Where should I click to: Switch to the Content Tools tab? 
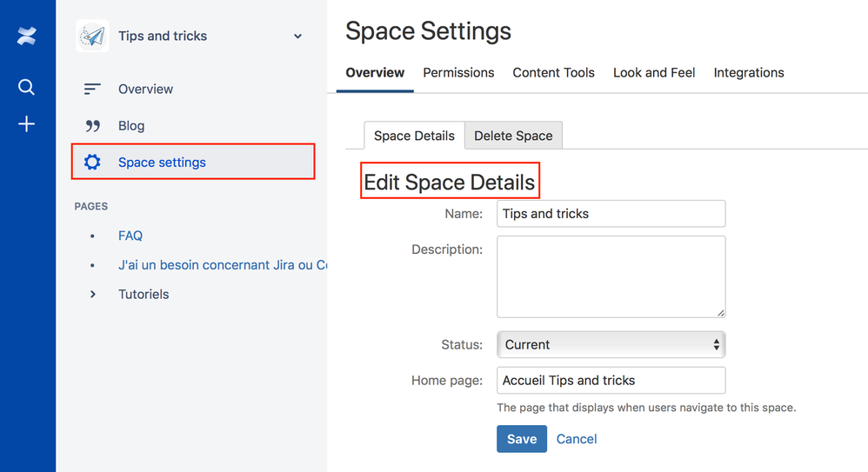click(553, 72)
